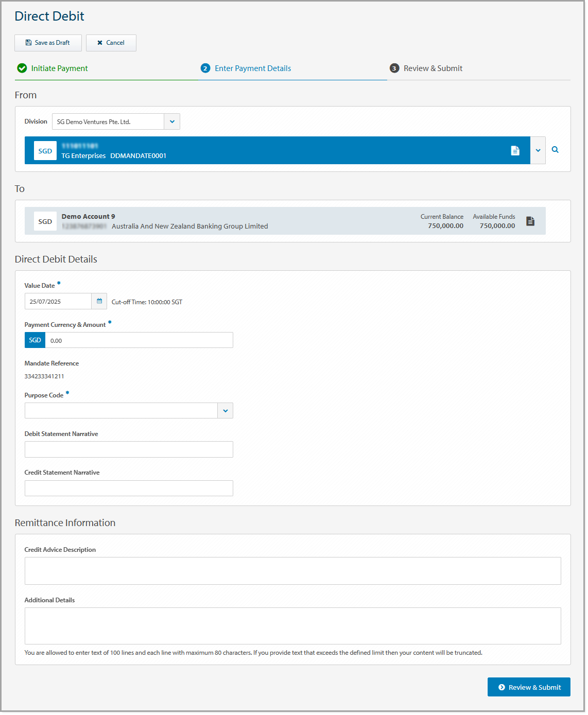This screenshot has width=588, height=715.
Task: Click step 3 circle numbered indicator
Action: pos(394,68)
